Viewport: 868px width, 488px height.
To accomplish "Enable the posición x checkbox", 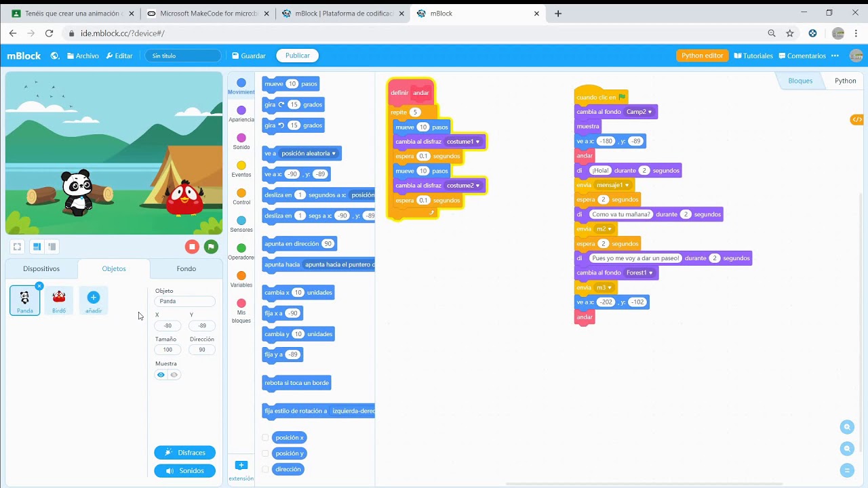I will pyautogui.click(x=265, y=438).
